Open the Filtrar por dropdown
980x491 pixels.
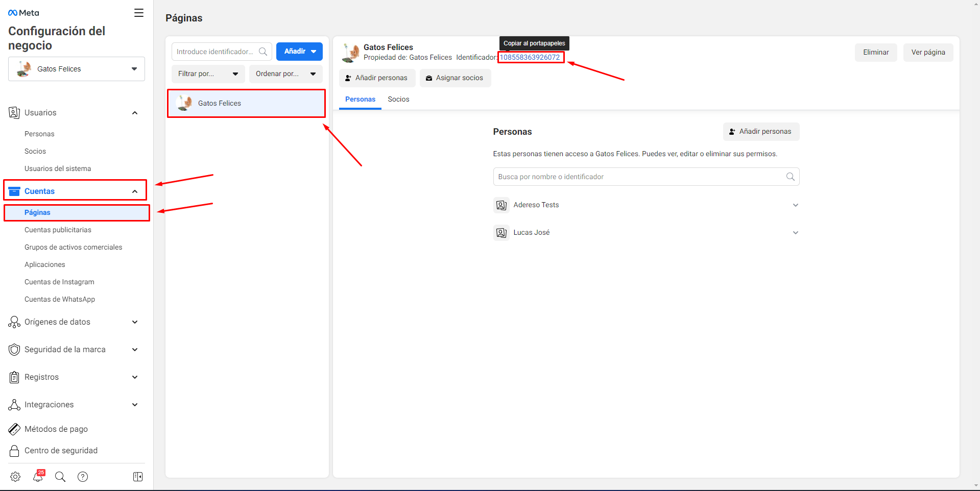click(208, 74)
